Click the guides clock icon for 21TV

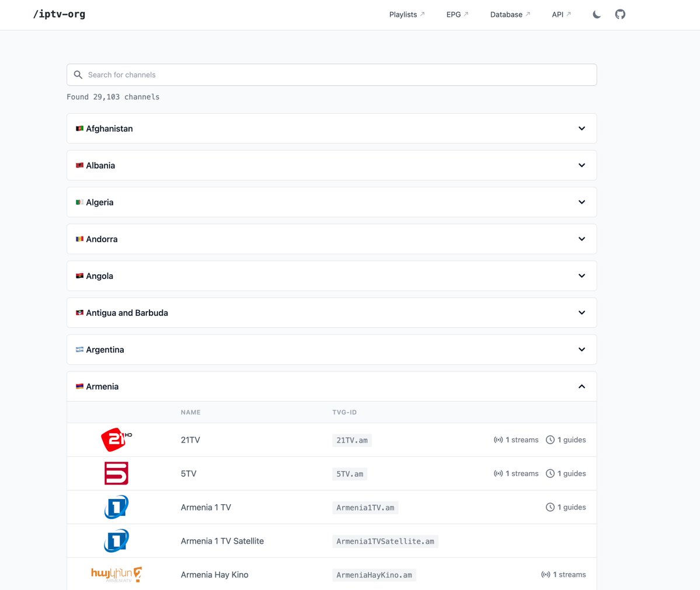pos(550,440)
